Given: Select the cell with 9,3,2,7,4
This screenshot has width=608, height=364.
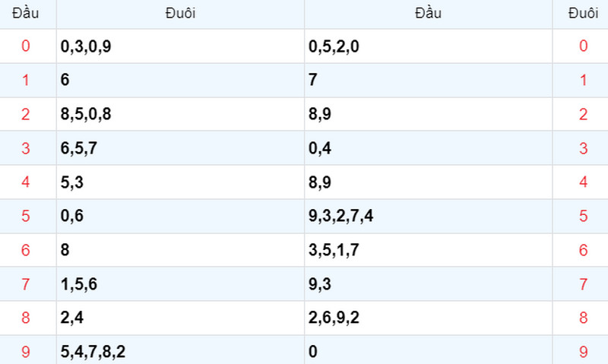Looking at the screenshot, I should [x=428, y=216].
